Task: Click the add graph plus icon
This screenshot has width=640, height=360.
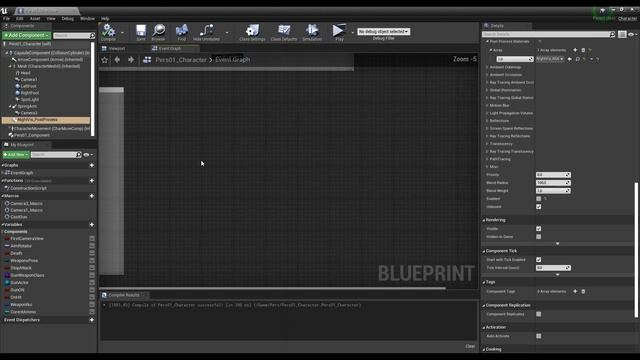Action: click(x=91, y=165)
